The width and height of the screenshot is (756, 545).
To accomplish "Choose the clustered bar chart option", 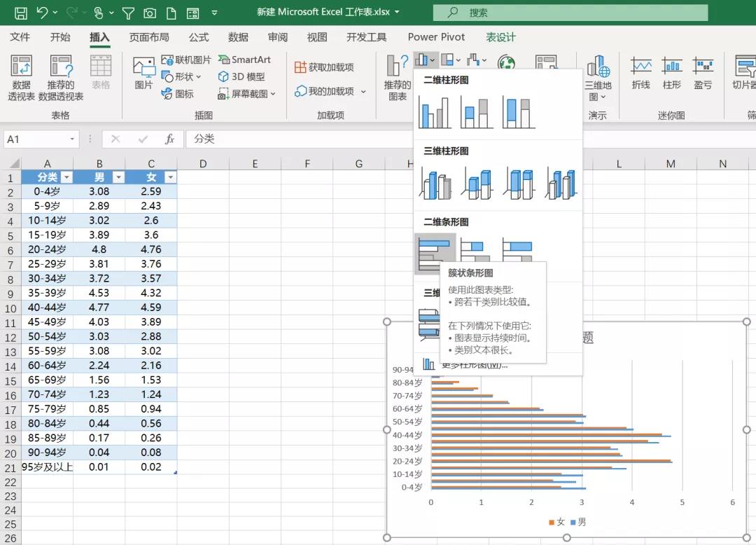I will point(435,254).
